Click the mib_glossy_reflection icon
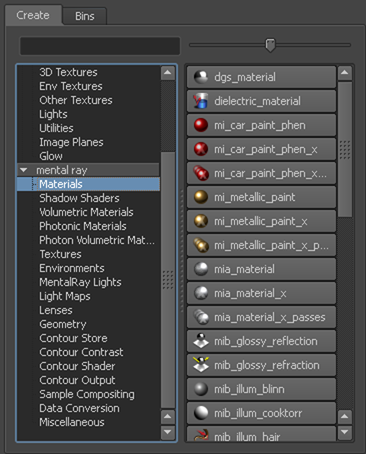 click(201, 341)
